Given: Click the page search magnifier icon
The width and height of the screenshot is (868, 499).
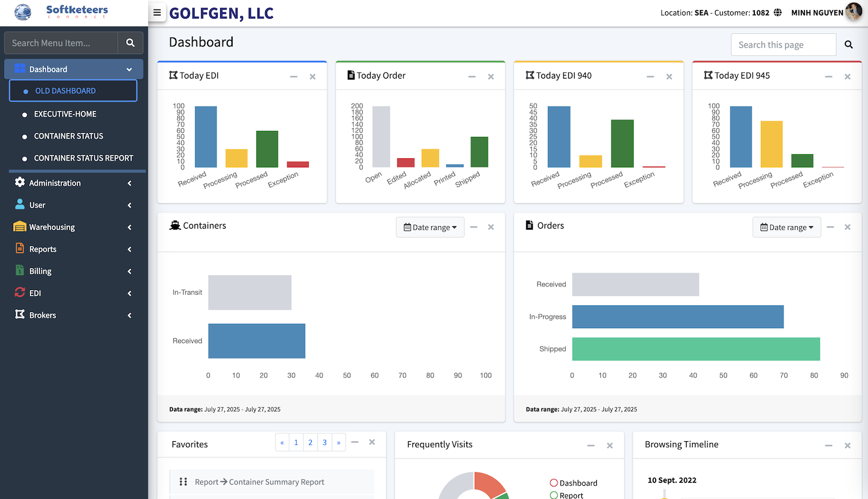Looking at the screenshot, I should pos(848,45).
